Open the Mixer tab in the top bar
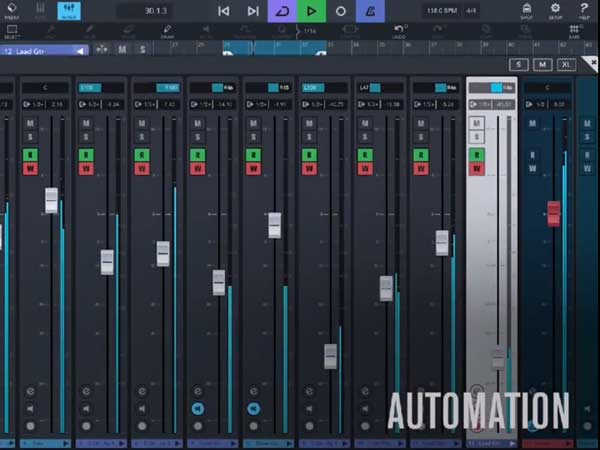600x450 pixels. 70,11
